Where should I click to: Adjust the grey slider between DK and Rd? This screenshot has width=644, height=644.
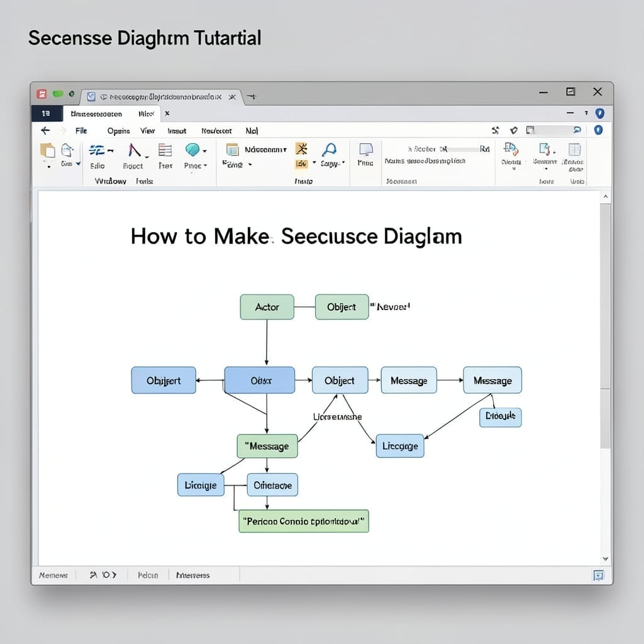[464, 150]
